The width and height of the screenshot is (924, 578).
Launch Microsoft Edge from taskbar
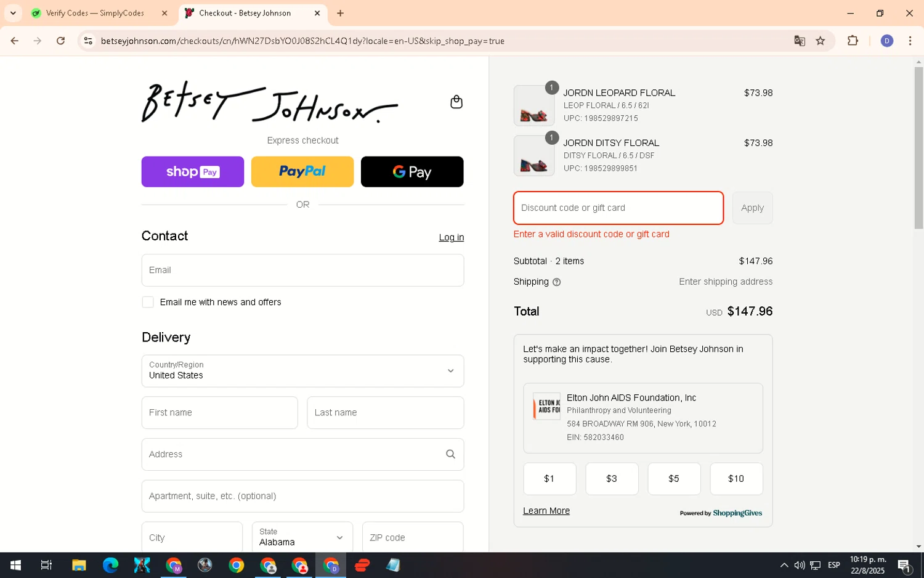[x=110, y=565]
